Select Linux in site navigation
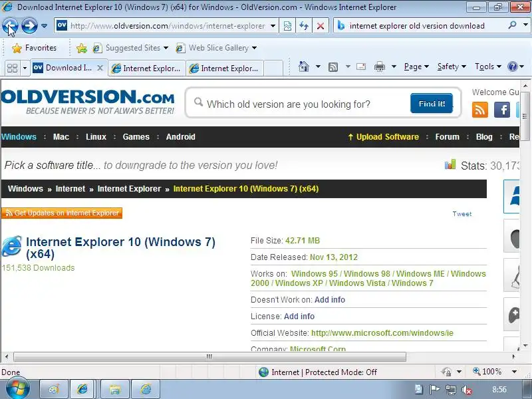The height and width of the screenshot is (399, 532). (96, 137)
